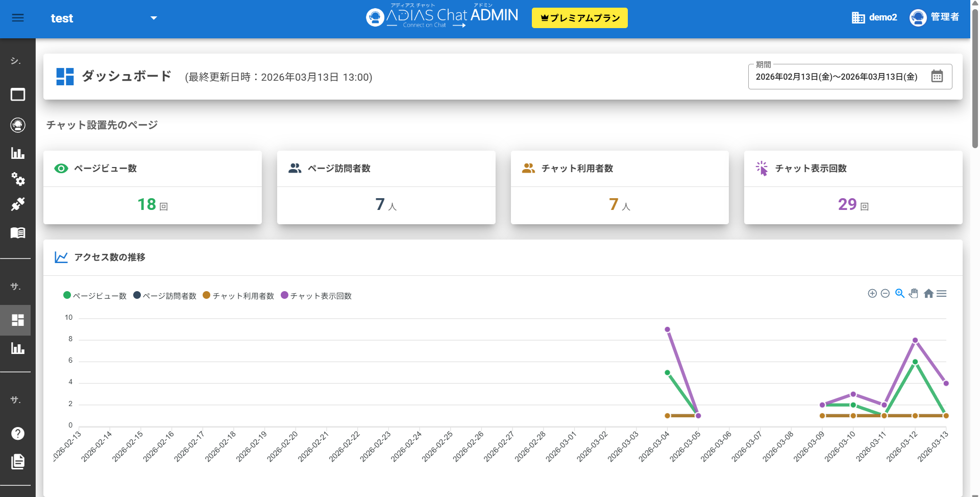This screenshot has width=980, height=497.
Task: Click purple data point at 2026-03-04
Action: 667,329
